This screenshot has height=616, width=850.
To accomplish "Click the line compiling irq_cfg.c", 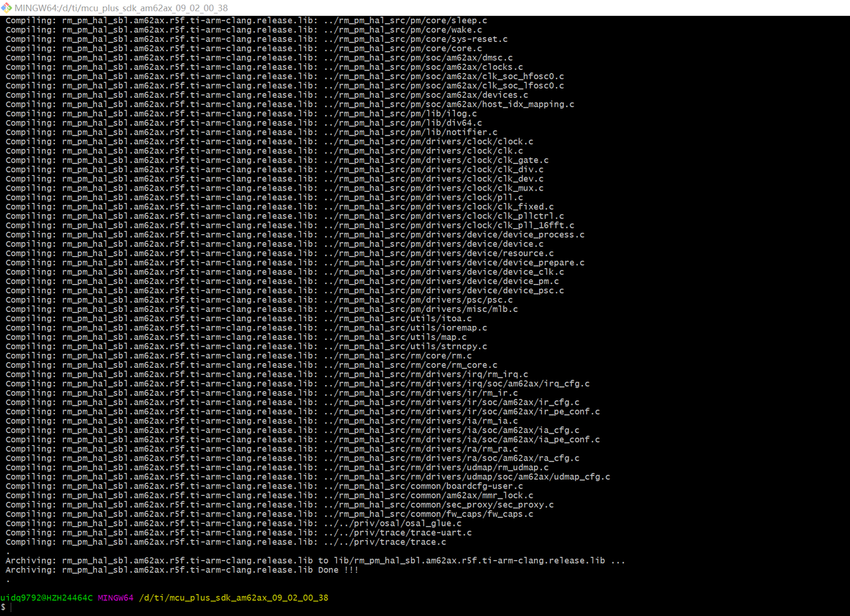I will pyautogui.click(x=297, y=383).
